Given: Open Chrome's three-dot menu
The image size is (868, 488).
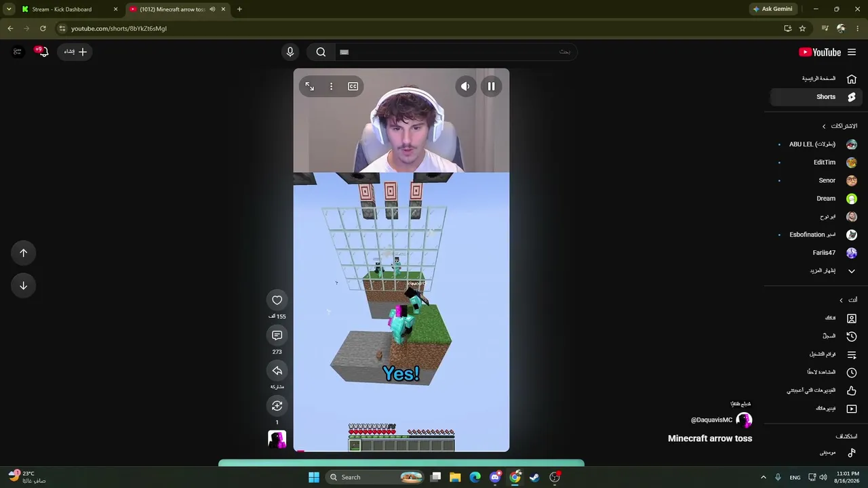Looking at the screenshot, I should 858,28.
